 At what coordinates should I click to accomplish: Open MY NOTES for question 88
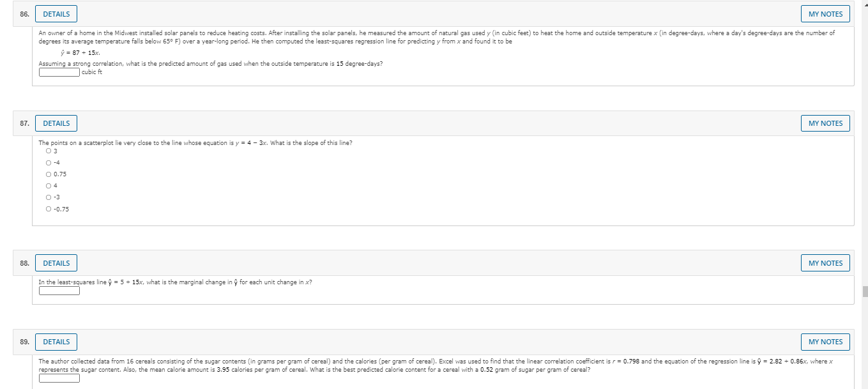(x=825, y=263)
